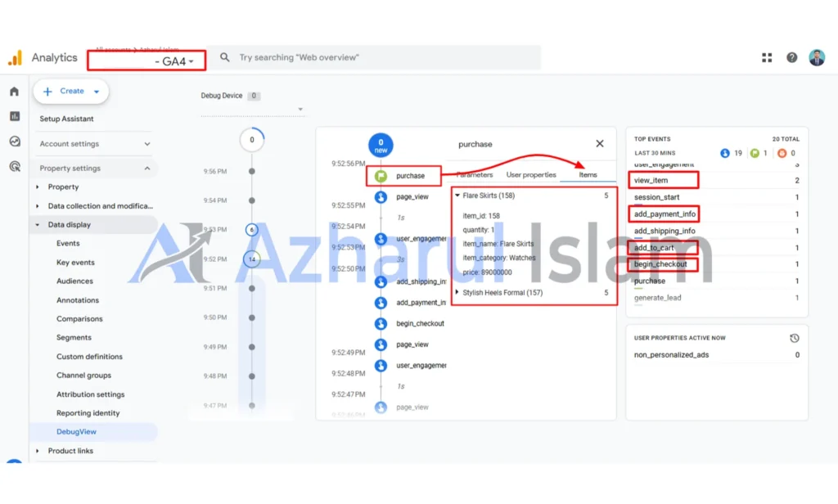Open the Home icon in left rail
This screenshot has width=838, height=504.
tap(15, 92)
